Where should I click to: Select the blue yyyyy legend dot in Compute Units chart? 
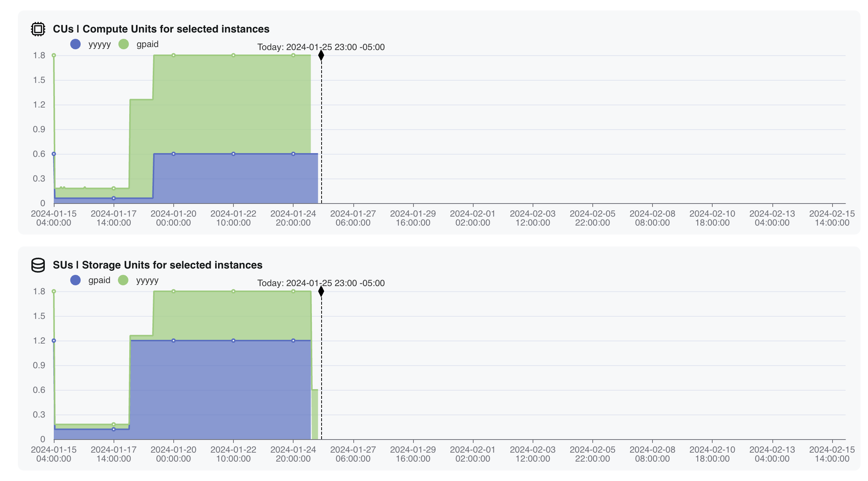pos(75,44)
